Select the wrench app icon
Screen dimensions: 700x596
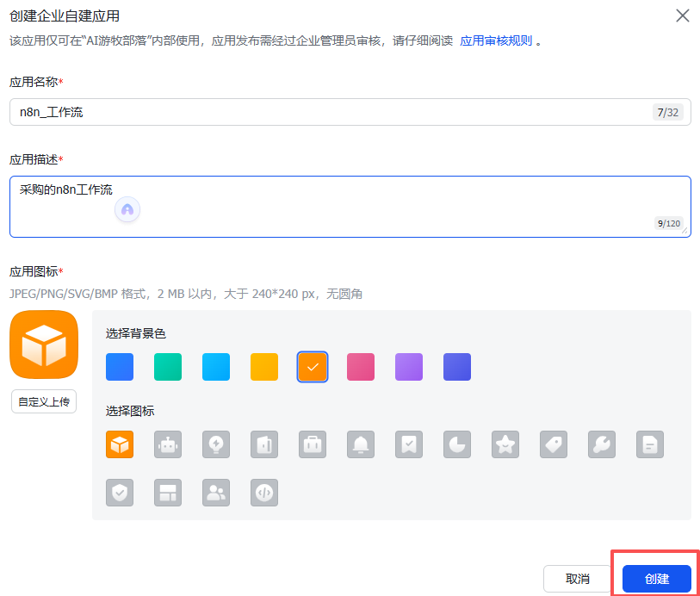pos(602,444)
